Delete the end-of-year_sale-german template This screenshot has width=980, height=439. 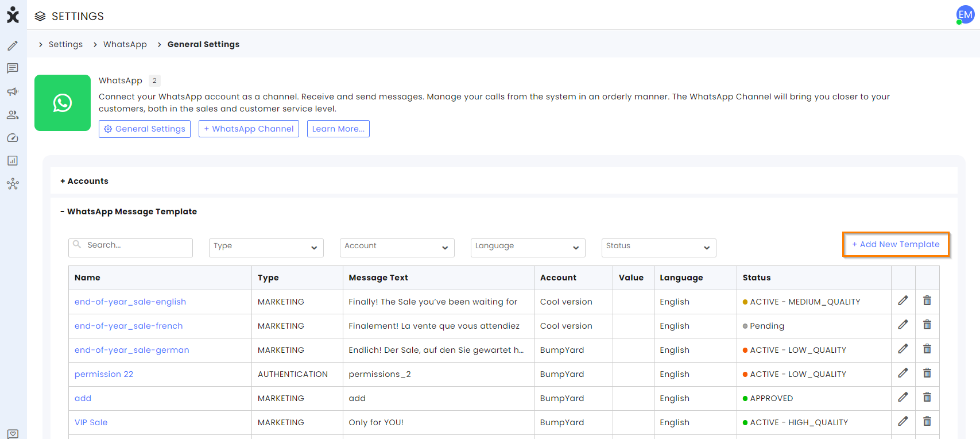tap(927, 349)
